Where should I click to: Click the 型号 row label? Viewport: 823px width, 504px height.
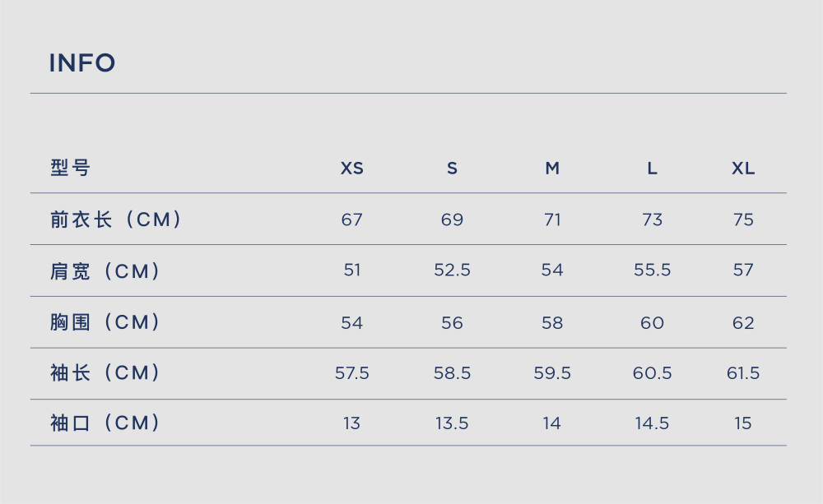point(70,168)
